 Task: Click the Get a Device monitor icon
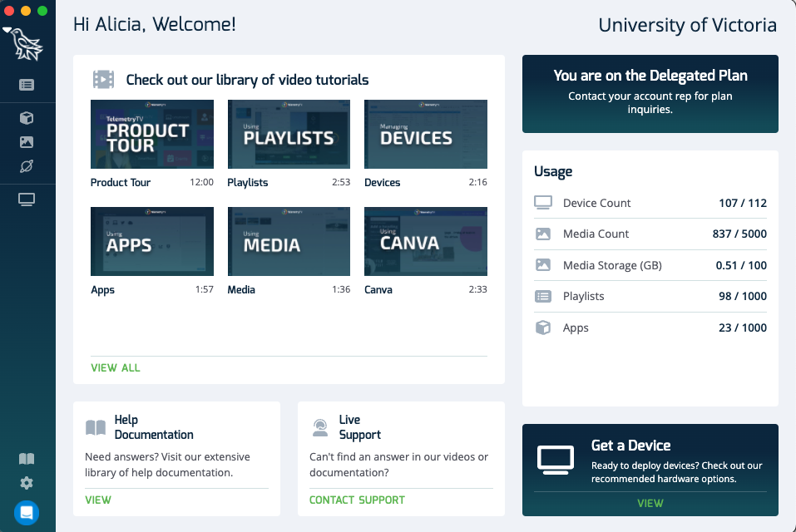[556, 460]
